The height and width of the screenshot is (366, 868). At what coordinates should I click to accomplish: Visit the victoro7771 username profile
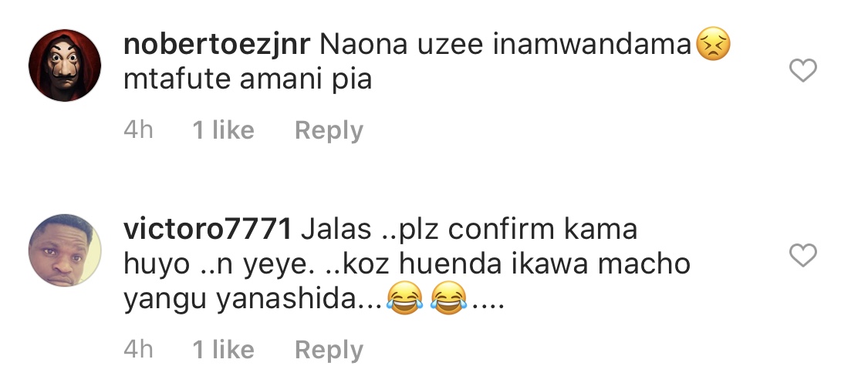(x=208, y=229)
